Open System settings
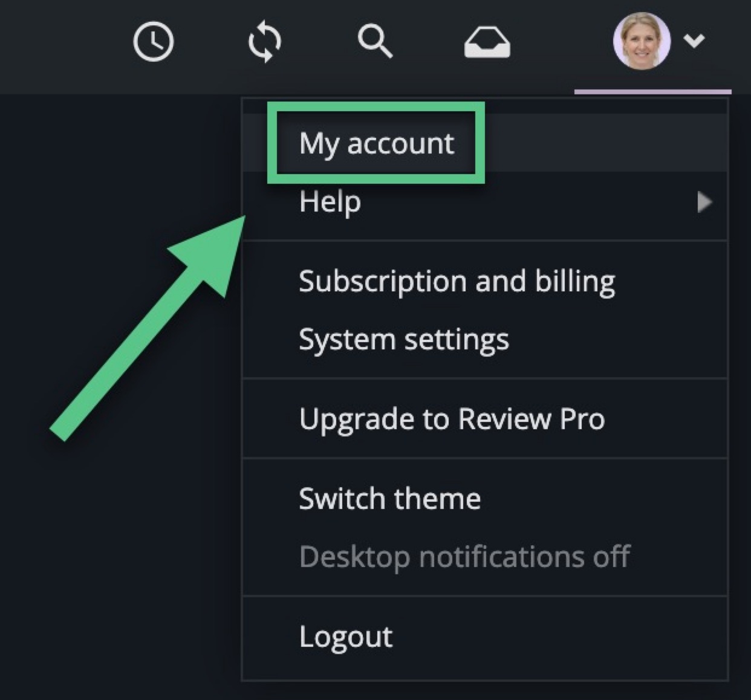The image size is (751, 700). 403,339
